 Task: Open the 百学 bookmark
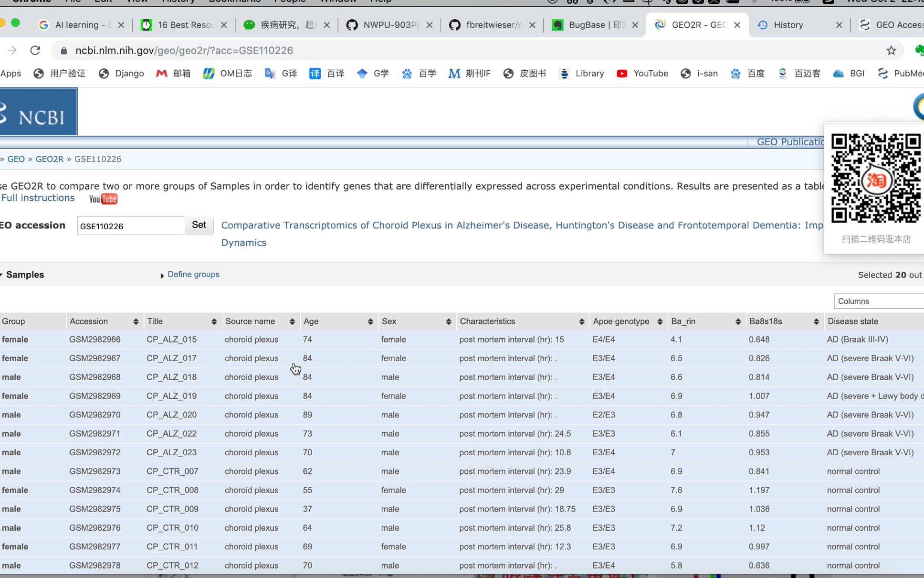[x=419, y=73]
